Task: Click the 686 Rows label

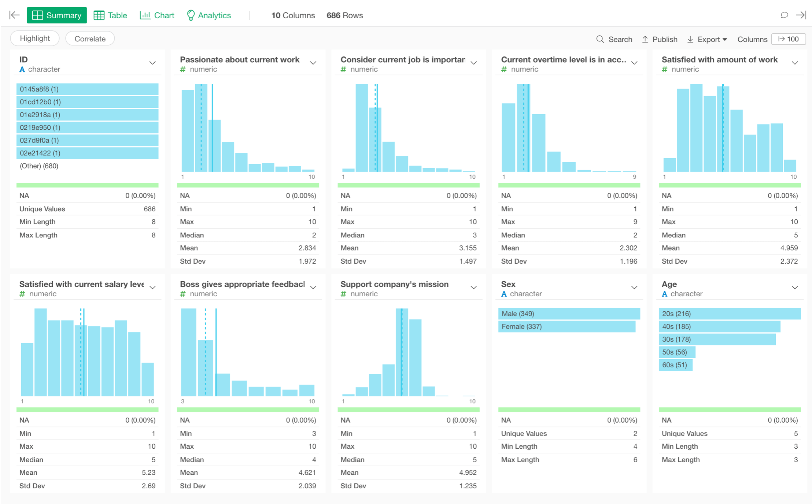Action: click(x=344, y=15)
